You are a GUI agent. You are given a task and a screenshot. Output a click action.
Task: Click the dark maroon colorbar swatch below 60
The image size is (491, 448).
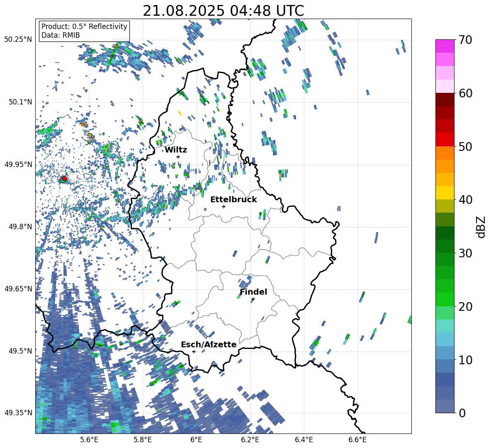[x=445, y=100]
